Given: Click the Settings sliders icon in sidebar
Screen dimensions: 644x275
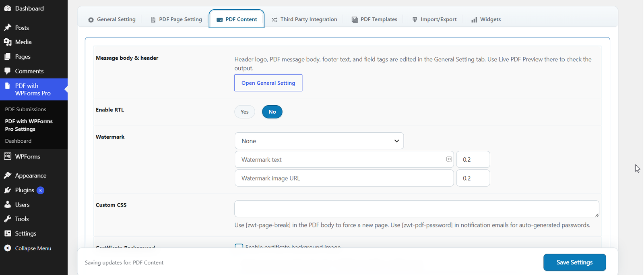Looking at the screenshot, I should coord(8,233).
